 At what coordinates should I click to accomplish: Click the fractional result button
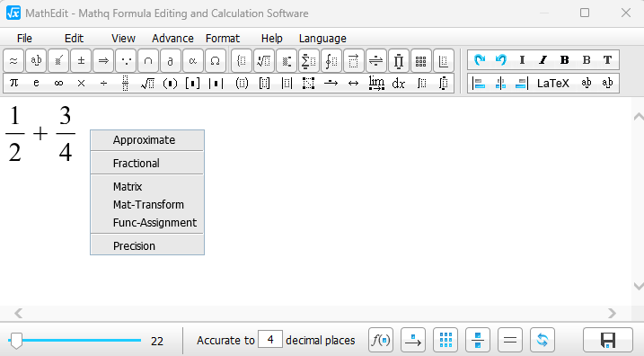(x=478, y=340)
